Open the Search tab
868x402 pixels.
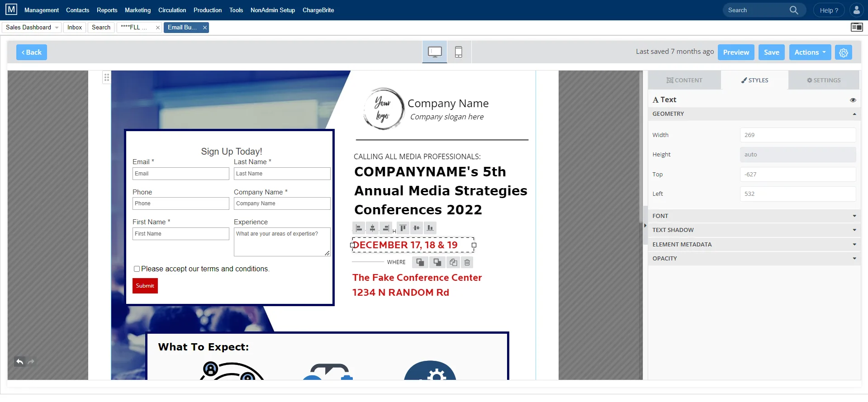pos(101,28)
